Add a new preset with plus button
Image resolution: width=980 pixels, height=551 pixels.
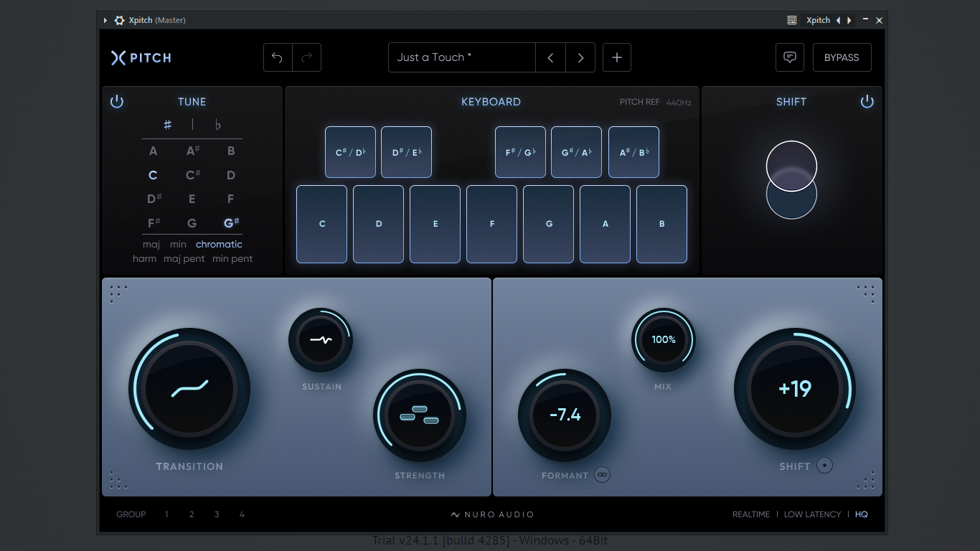click(x=617, y=57)
